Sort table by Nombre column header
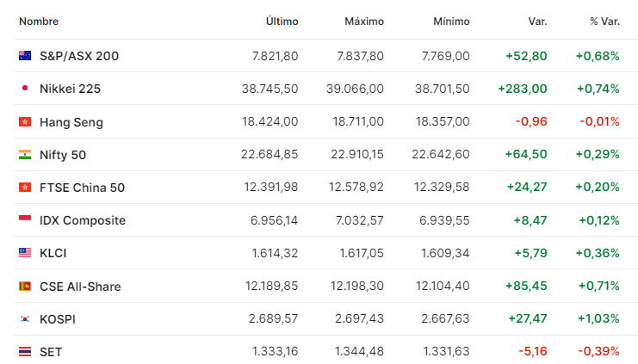 coord(39,22)
